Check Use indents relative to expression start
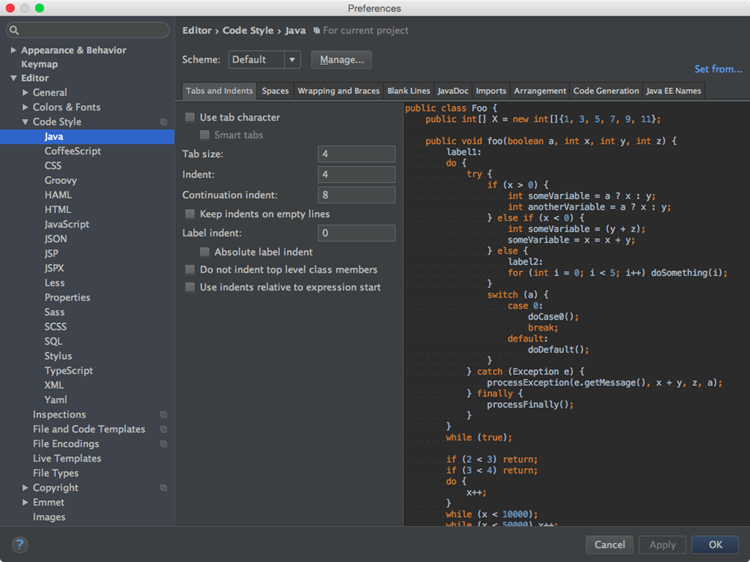Image resolution: width=750 pixels, height=562 pixels. 190,287
